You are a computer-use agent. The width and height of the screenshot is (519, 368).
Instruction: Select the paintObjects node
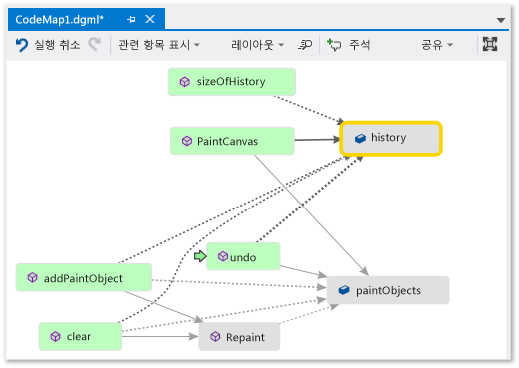tap(388, 290)
